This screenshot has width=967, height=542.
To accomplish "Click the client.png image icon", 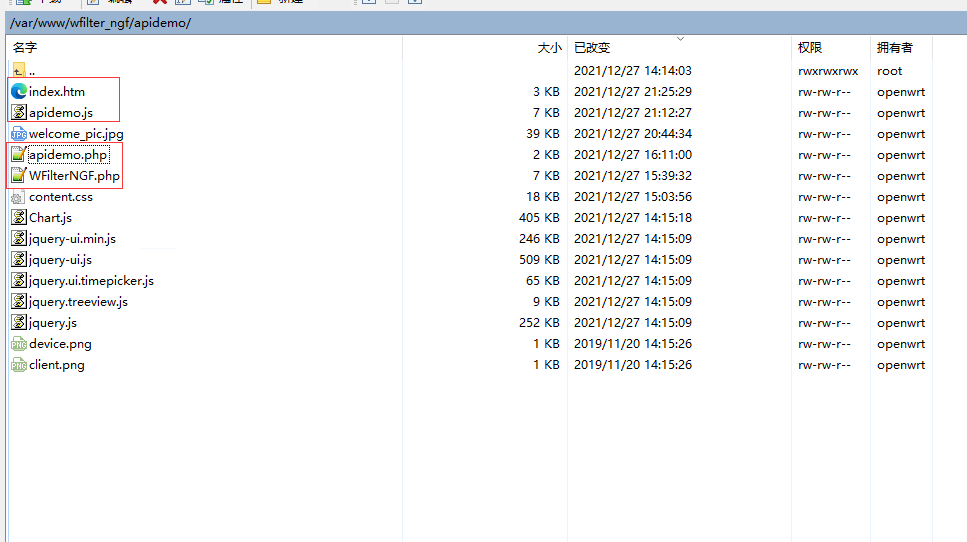I will click(x=18, y=365).
